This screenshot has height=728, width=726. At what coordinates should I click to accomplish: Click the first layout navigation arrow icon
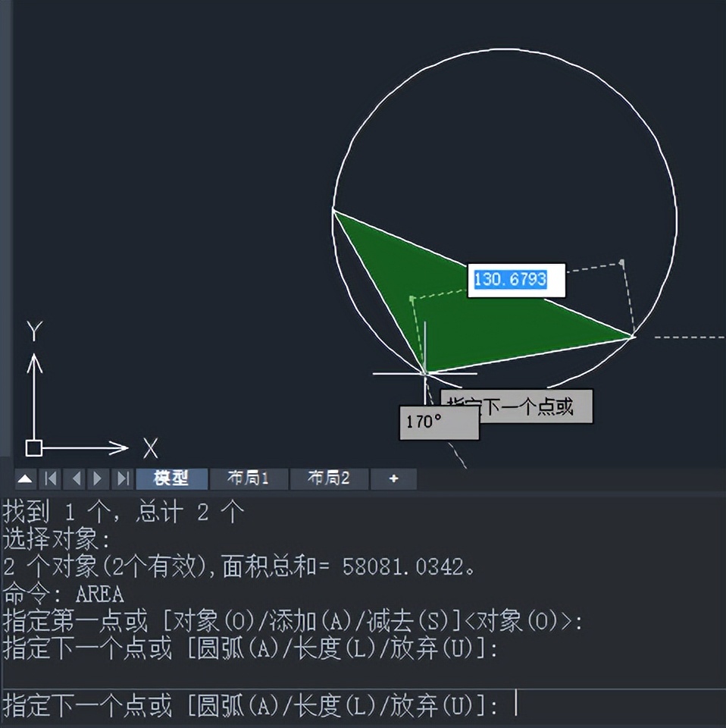pyautogui.click(x=50, y=479)
